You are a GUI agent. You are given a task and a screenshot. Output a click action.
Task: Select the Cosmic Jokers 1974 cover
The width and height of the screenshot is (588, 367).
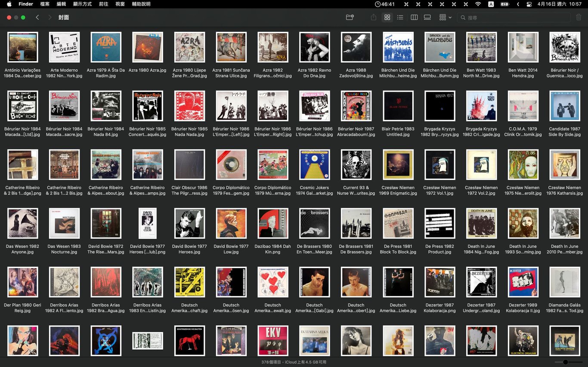point(315,165)
